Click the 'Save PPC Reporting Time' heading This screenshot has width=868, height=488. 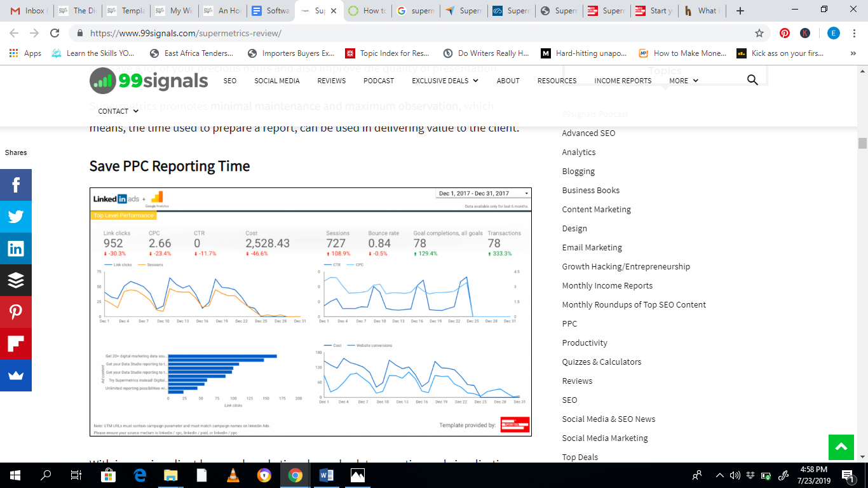coord(170,166)
